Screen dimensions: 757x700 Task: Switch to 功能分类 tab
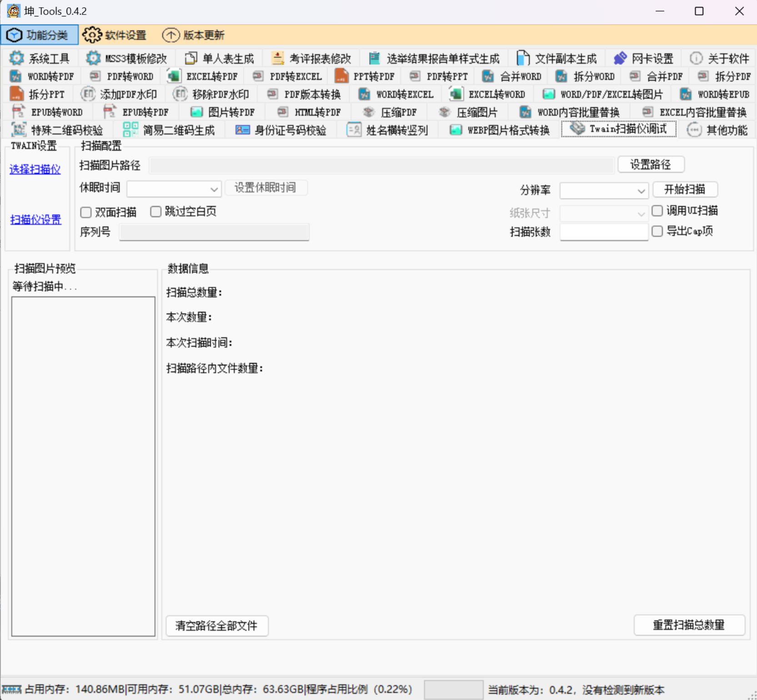tap(40, 35)
